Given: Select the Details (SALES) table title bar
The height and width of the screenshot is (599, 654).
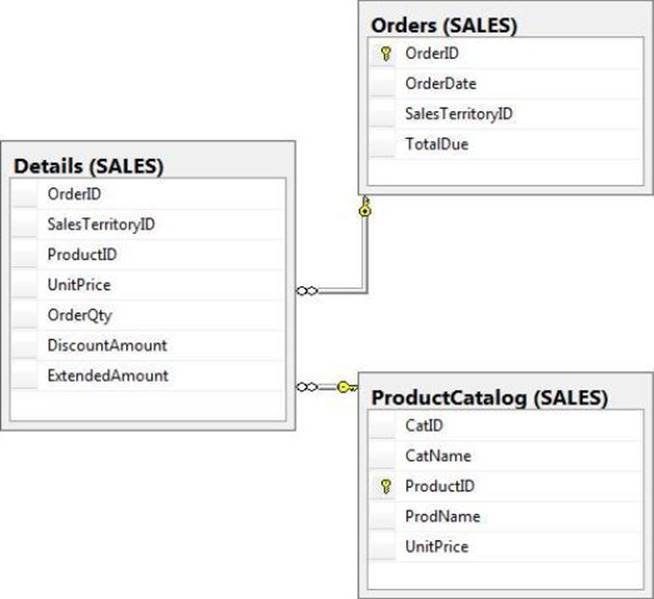Looking at the screenshot, I should (89, 165).
